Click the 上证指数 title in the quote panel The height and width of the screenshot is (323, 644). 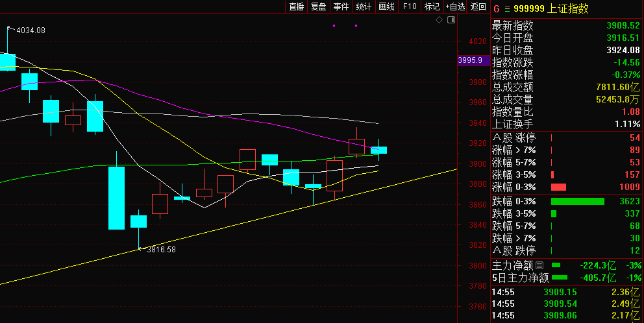569,9
